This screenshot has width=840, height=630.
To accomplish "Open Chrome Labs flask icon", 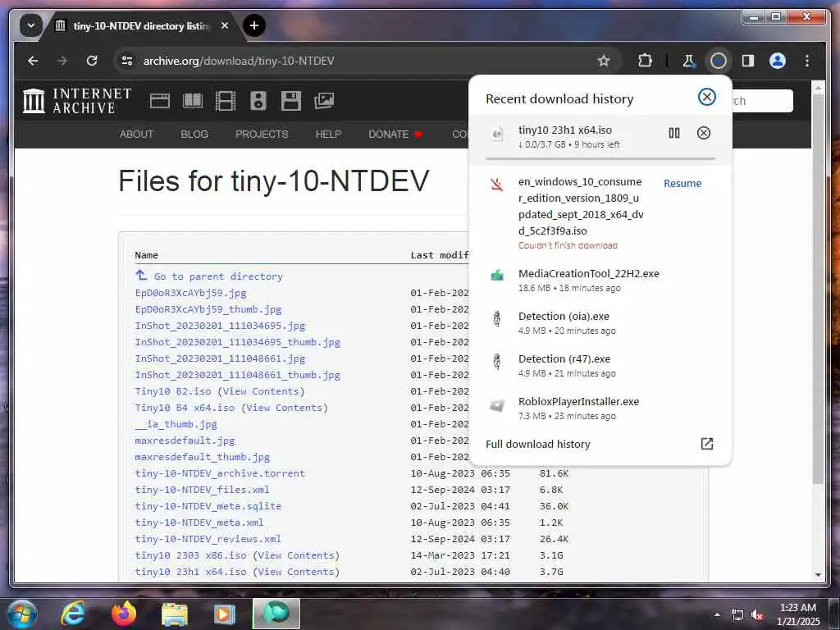I will (689, 61).
